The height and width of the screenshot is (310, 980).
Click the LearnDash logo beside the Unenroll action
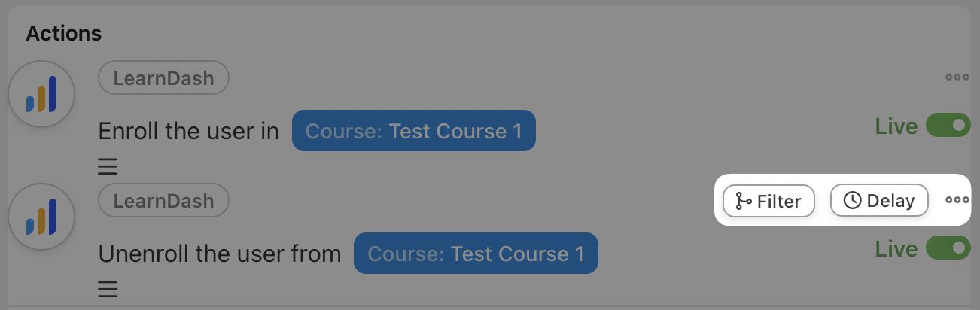pyautogui.click(x=41, y=218)
